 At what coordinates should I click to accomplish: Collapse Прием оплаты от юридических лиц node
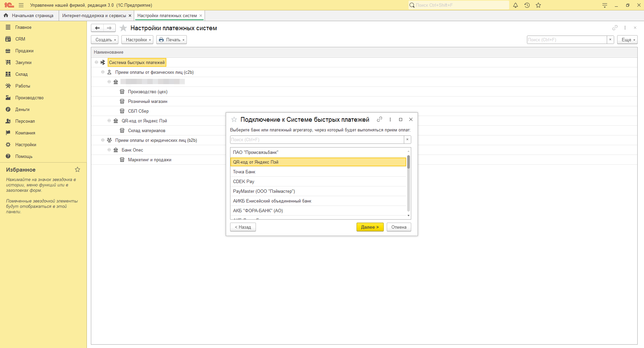(103, 140)
